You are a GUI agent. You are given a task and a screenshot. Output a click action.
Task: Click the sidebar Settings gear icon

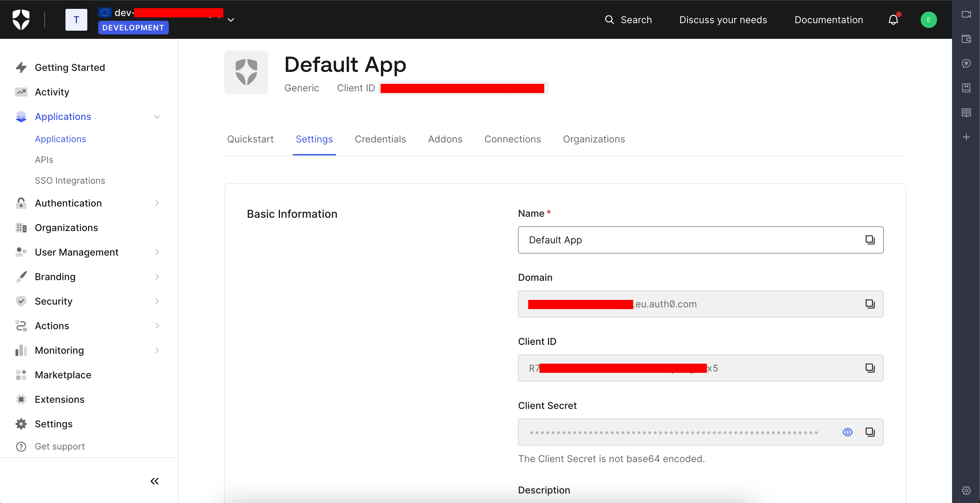pyautogui.click(x=21, y=424)
